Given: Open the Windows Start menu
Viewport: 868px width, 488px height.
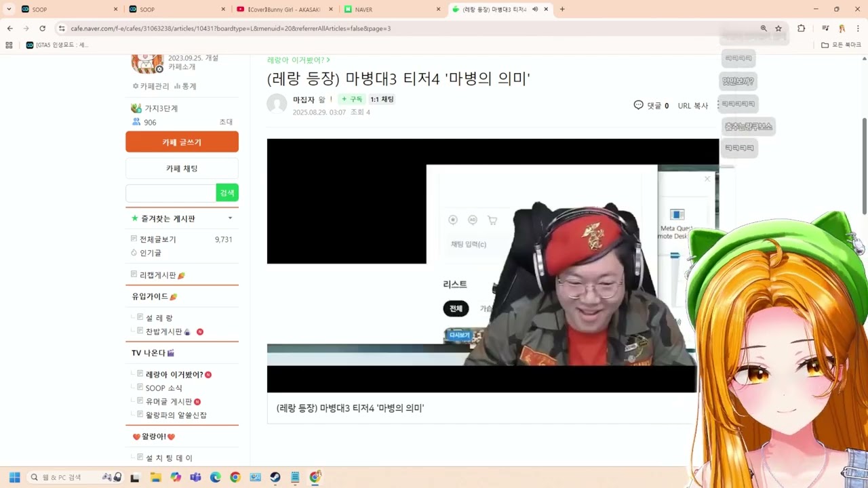Looking at the screenshot, I should 14,477.
